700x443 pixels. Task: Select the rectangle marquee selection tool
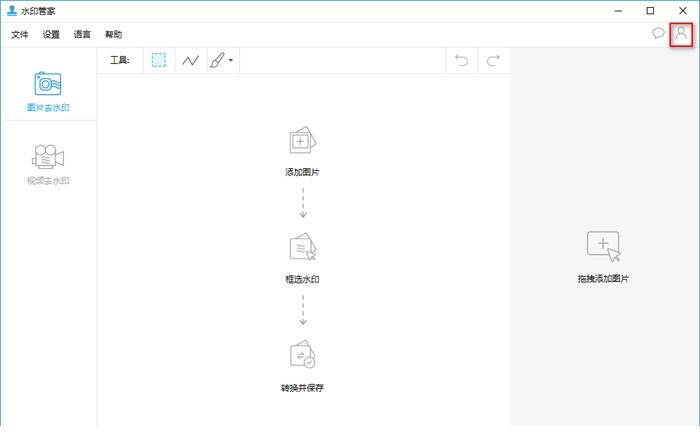pyautogui.click(x=159, y=60)
